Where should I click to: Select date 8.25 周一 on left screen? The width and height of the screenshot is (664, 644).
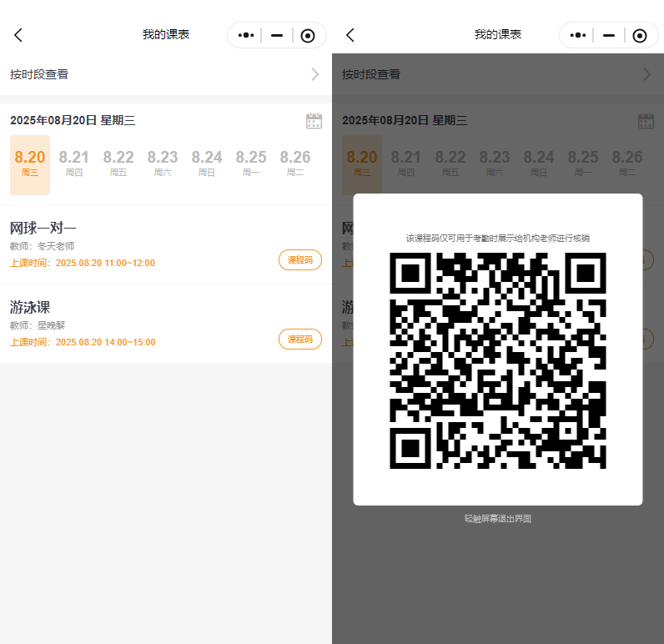pos(251,163)
